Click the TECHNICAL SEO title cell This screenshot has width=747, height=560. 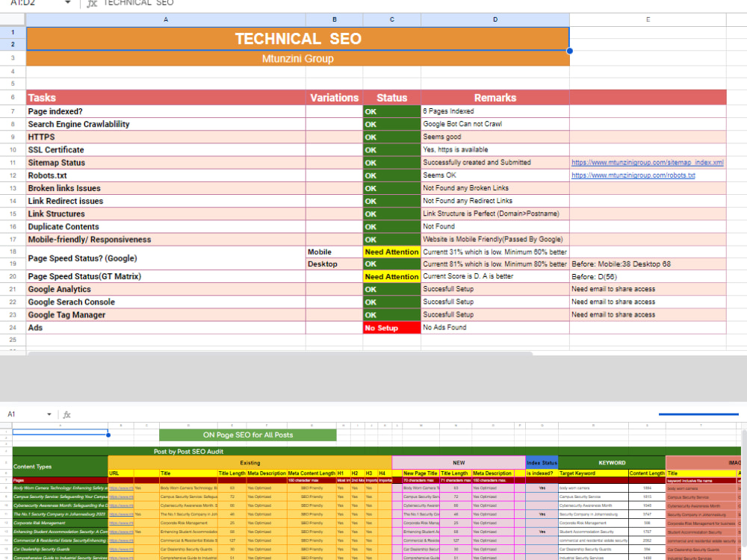298,39
